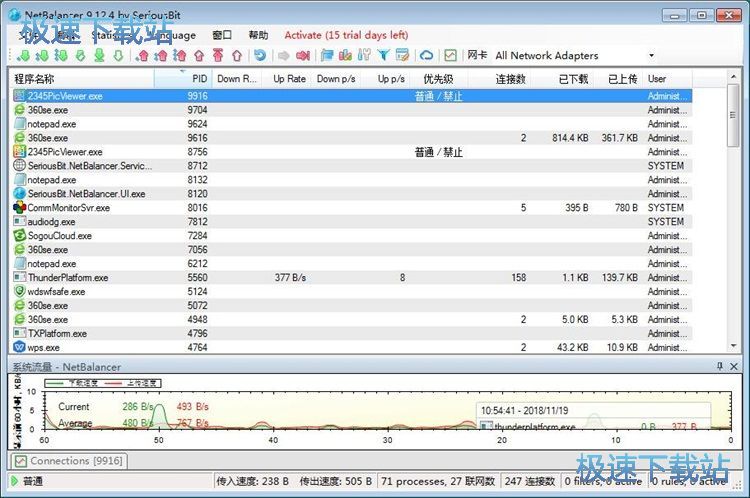Select ThunderPlatform.exe process row

352,277
